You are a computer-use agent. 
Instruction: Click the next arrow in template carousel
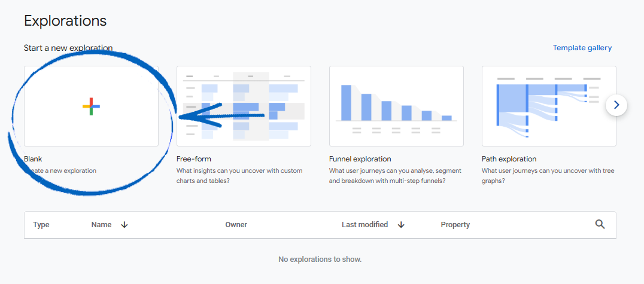[x=616, y=105]
